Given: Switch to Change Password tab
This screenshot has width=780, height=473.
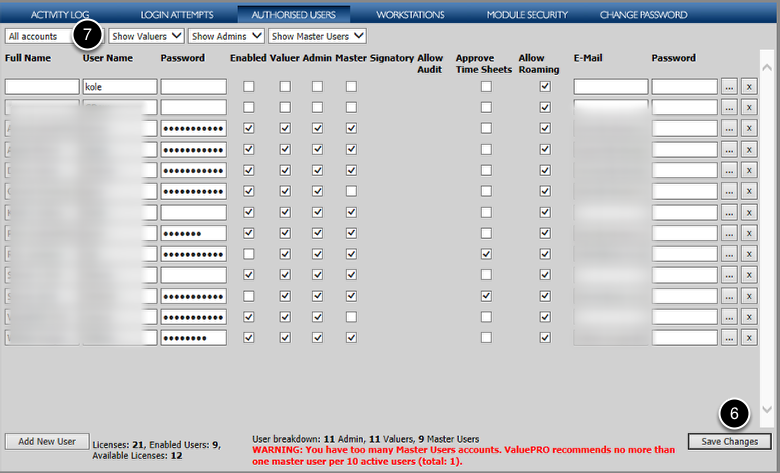Looking at the screenshot, I should click(643, 15).
